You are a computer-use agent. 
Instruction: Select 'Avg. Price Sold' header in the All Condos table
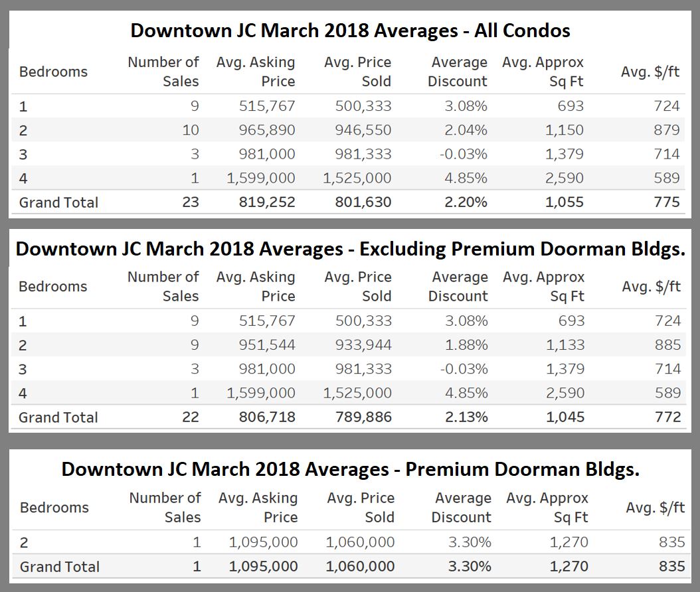357,72
